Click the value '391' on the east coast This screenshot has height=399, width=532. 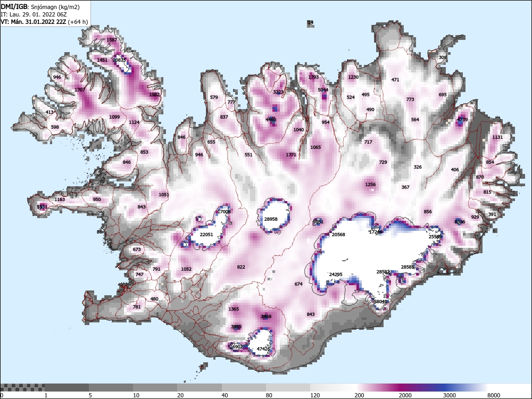click(492, 214)
